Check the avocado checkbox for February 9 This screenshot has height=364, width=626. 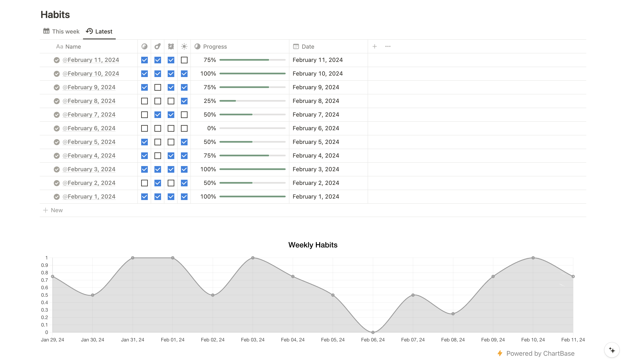pyautogui.click(x=158, y=87)
